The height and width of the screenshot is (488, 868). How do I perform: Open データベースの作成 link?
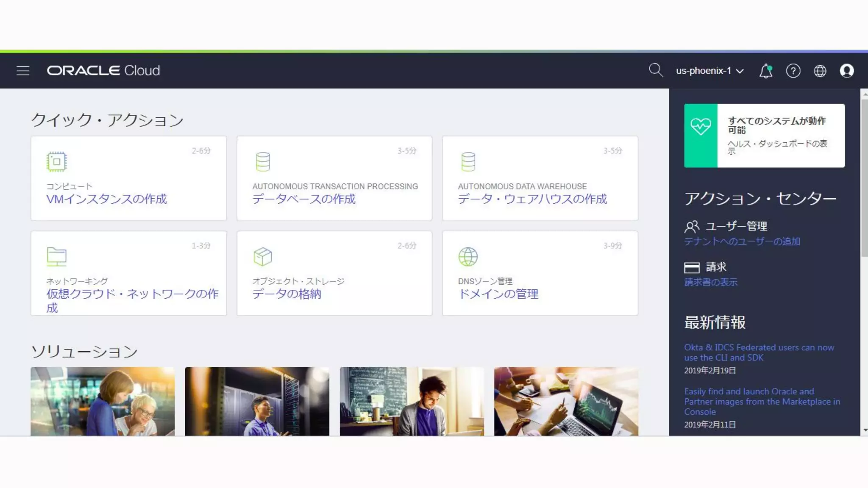(303, 199)
